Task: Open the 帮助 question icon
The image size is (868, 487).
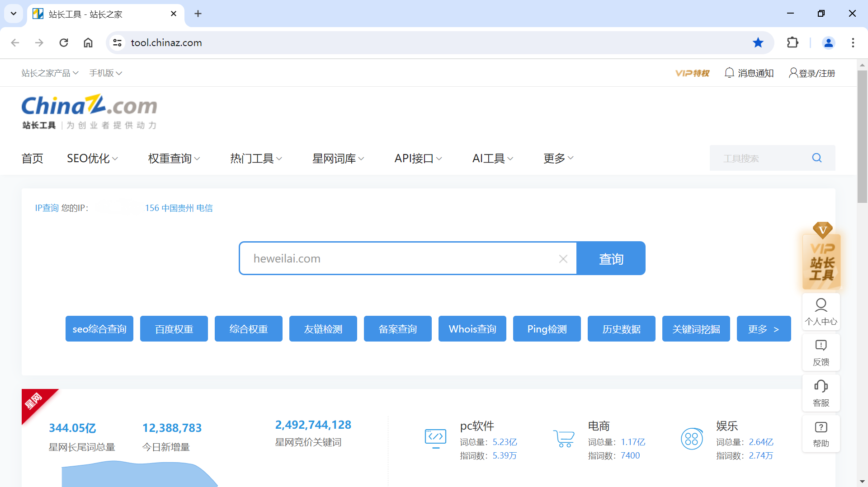Action: coord(821,427)
